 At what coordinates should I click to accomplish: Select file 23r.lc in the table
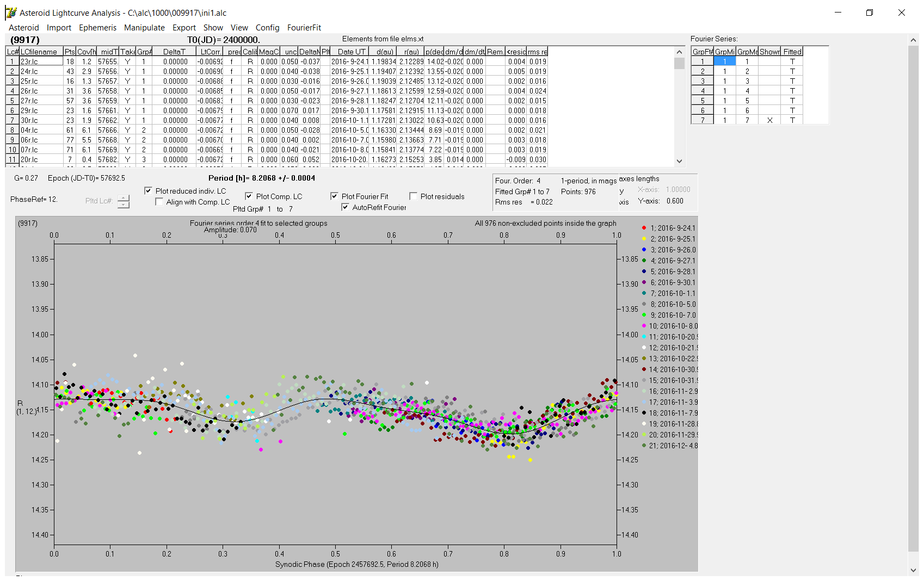click(41, 61)
